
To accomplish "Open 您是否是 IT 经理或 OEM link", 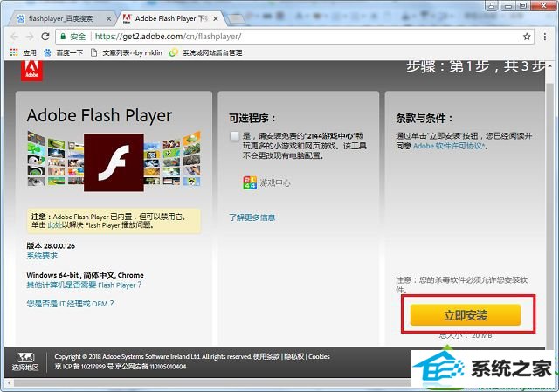I will [x=70, y=304].
